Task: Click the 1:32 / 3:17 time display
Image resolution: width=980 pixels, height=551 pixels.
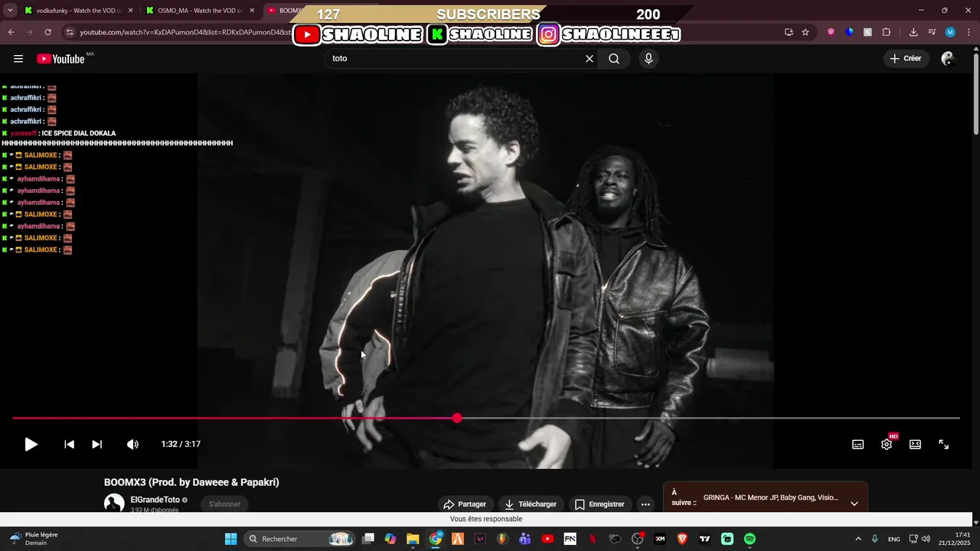Action: click(181, 444)
